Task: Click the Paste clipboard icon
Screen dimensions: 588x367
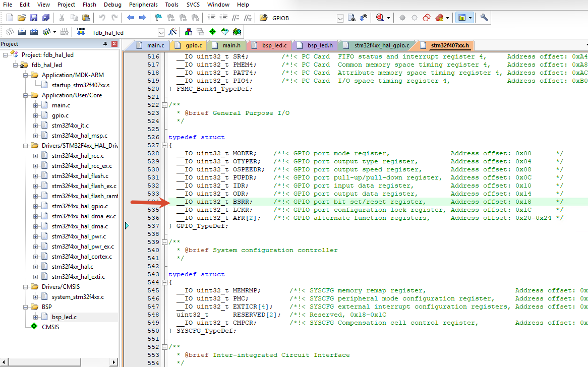Action: tap(86, 18)
